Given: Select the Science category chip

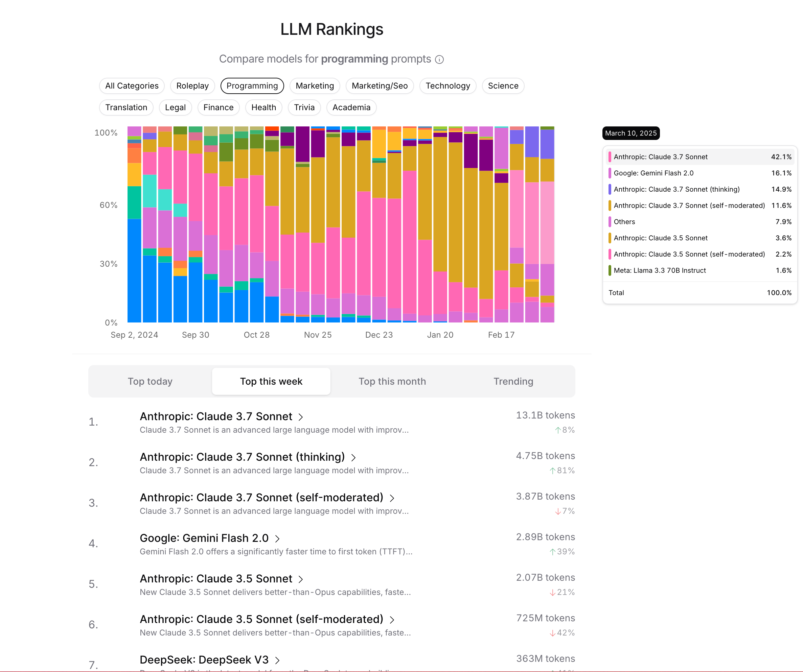Looking at the screenshot, I should tap(503, 86).
